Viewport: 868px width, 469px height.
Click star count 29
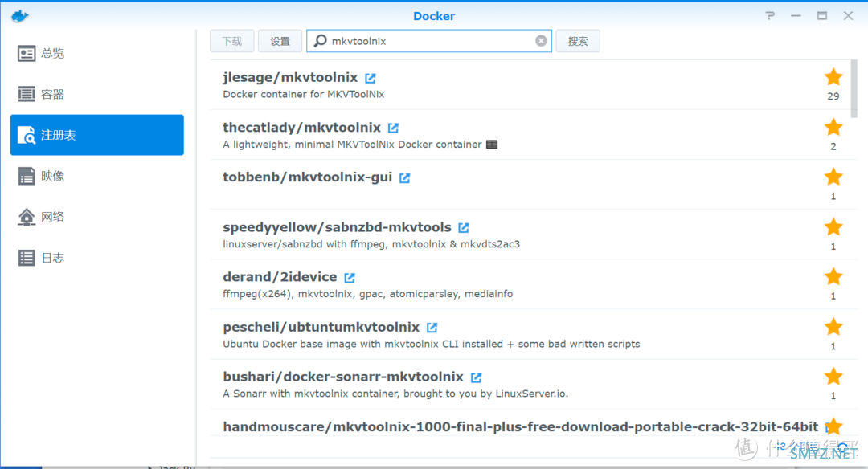833,96
